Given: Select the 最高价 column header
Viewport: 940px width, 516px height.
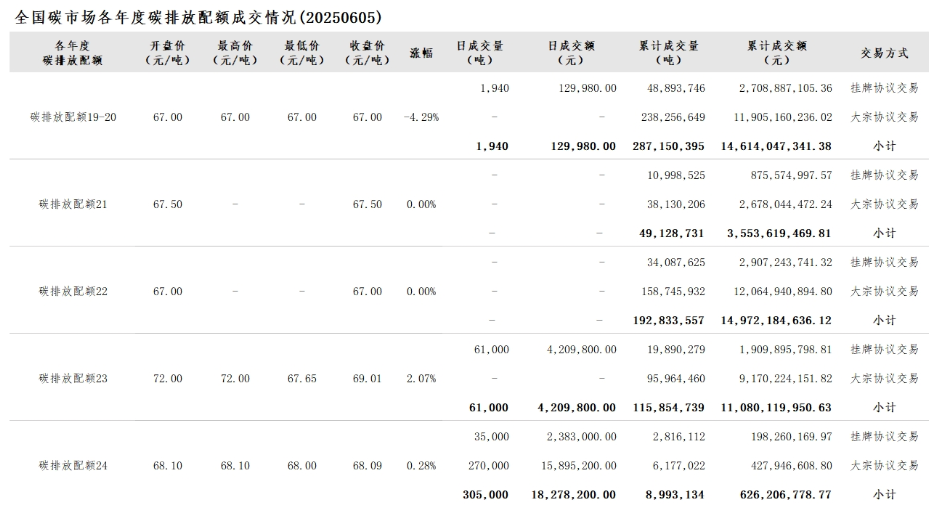Looking at the screenshot, I should (235, 53).
